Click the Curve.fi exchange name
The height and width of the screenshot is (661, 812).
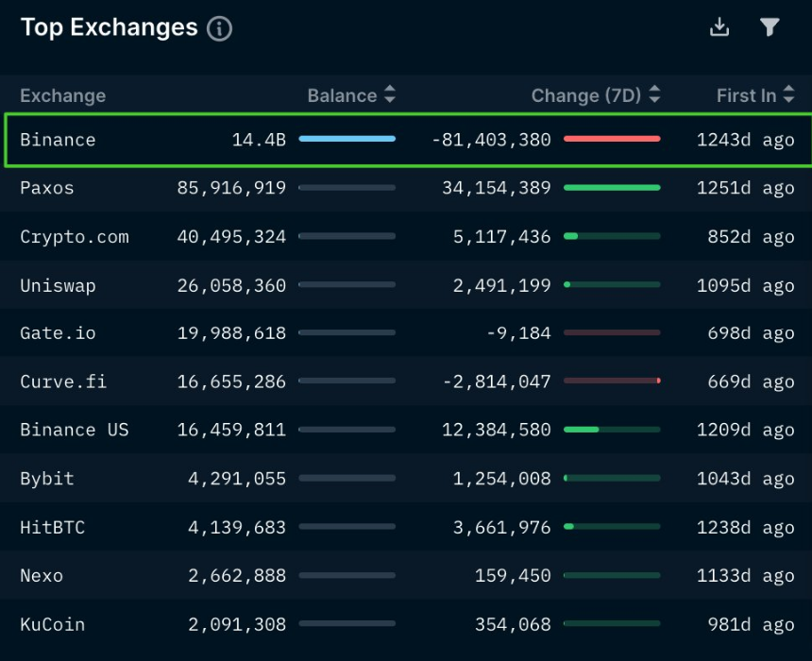click(x=63, y=381)
